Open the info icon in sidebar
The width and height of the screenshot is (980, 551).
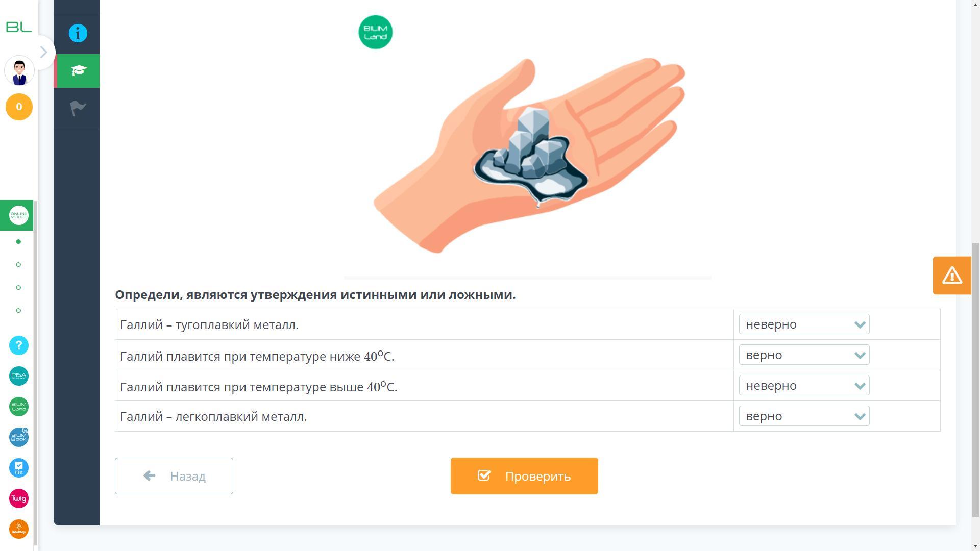coord(78,33)
